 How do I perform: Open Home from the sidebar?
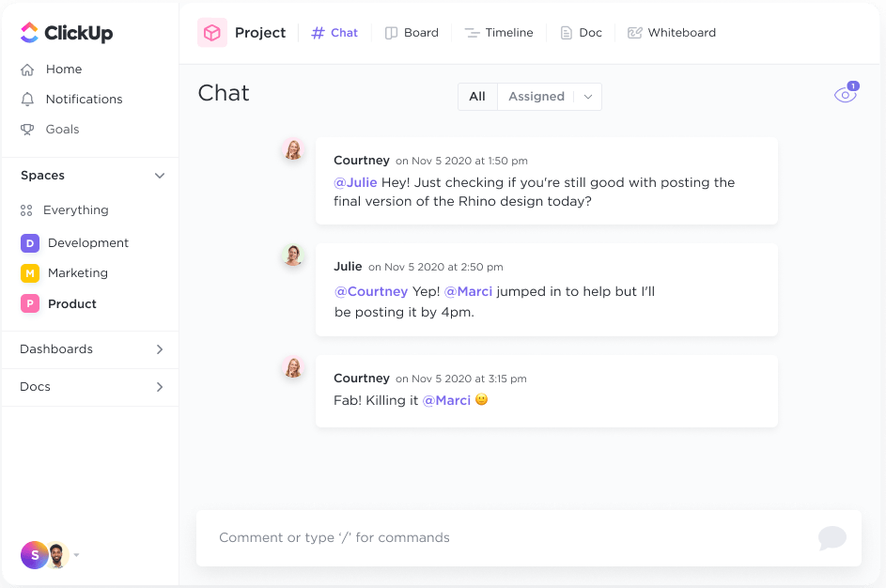click(x=63, y=70)
